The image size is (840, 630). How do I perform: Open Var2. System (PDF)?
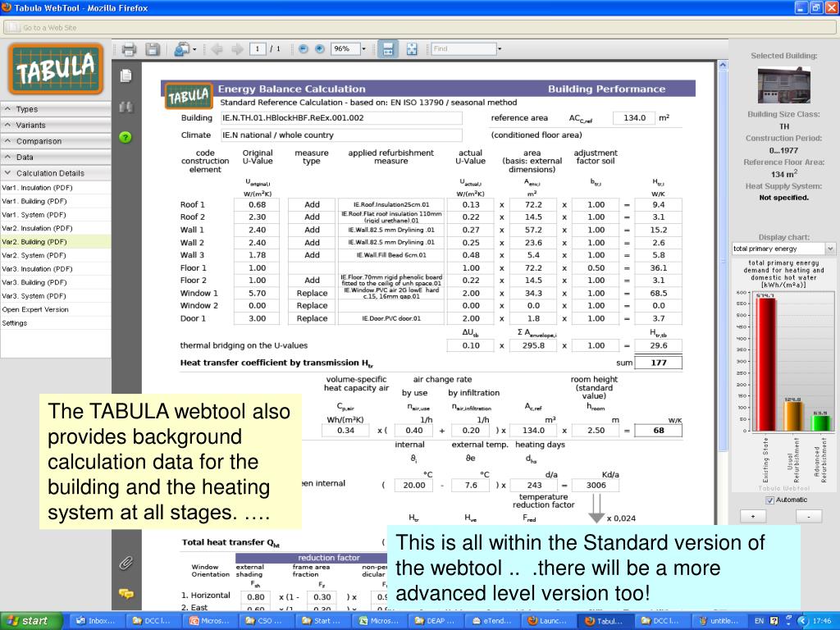point(34,256)
